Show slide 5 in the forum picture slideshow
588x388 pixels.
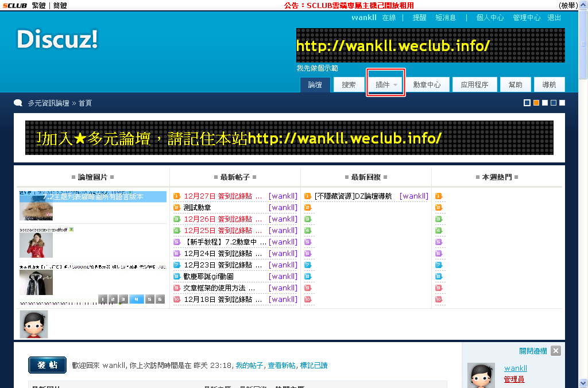[x=150, y=299]
